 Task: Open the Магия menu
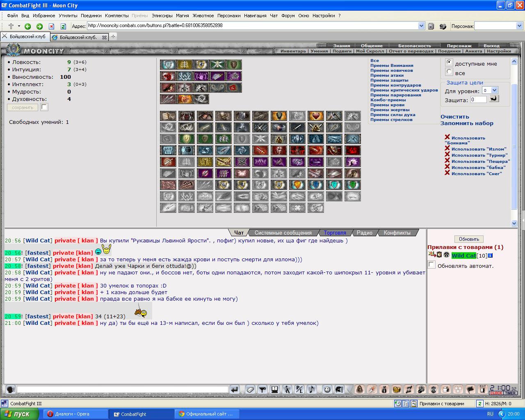pos(183,16)
